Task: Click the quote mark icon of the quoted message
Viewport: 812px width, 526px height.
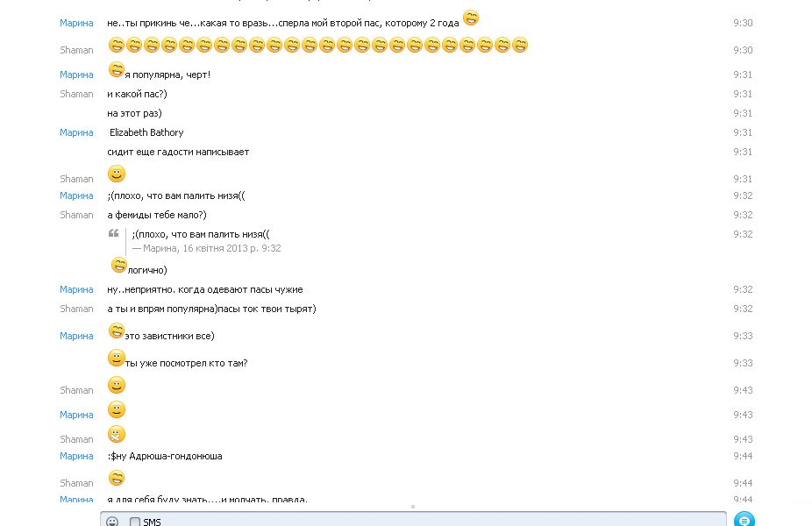Action: (113, 233)
